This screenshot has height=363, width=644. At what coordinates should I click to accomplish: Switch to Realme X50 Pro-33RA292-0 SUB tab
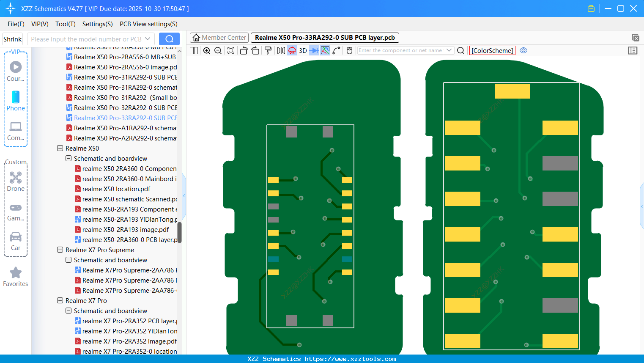(325, 38)
